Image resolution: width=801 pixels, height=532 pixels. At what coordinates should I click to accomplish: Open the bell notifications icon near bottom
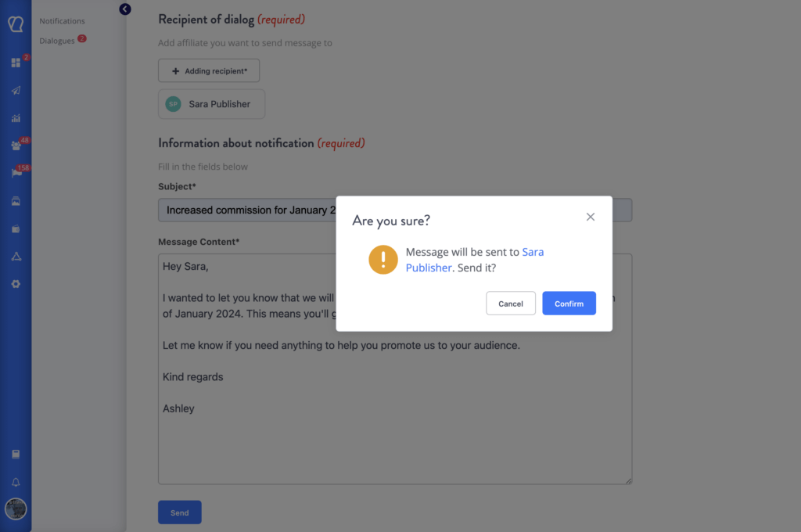(x=16, y=482)
